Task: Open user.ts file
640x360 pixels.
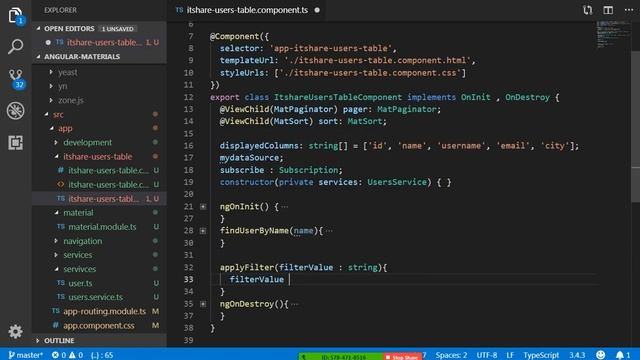Action: [99, 283]
